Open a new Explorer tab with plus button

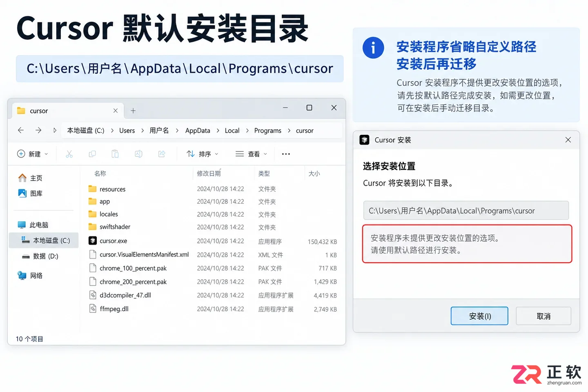(133, 111)
